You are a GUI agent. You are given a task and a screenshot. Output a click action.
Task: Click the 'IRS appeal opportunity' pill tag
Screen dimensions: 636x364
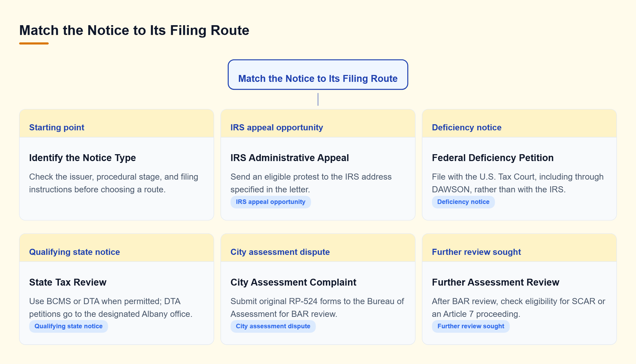tap(271, 202)
